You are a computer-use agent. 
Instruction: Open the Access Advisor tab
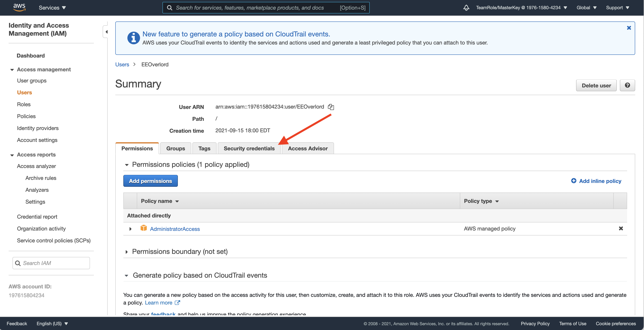[308, 148]
